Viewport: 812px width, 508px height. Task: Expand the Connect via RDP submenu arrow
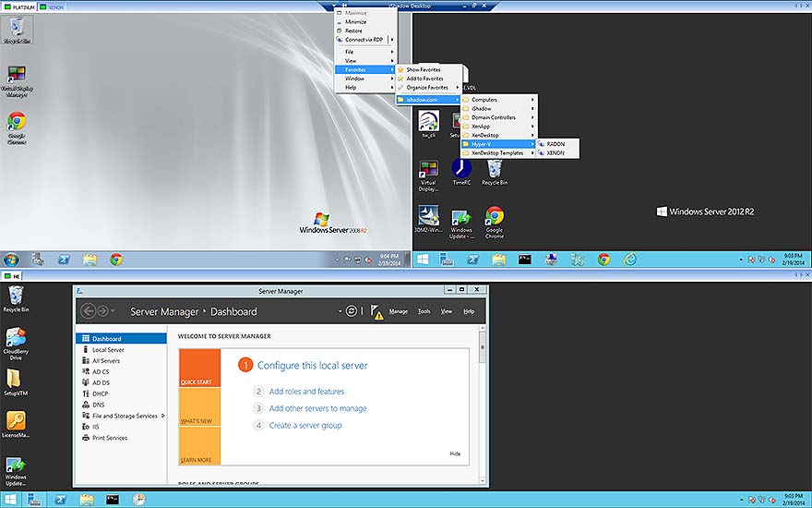tap(392, 40)
